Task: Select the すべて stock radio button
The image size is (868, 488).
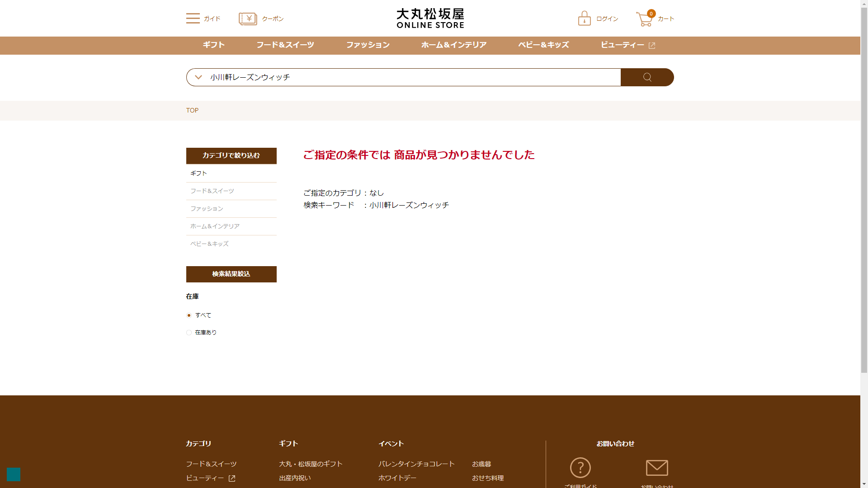Action: click(x=189, y=315)
